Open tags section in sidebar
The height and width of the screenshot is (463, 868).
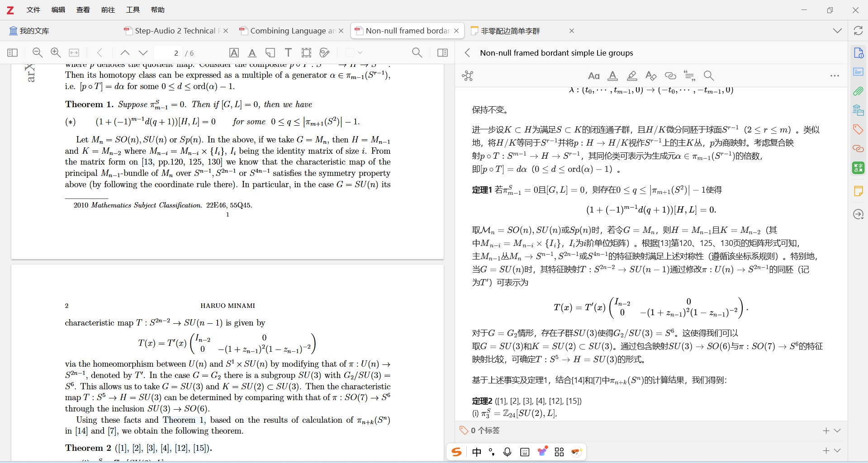pos(858,129)
